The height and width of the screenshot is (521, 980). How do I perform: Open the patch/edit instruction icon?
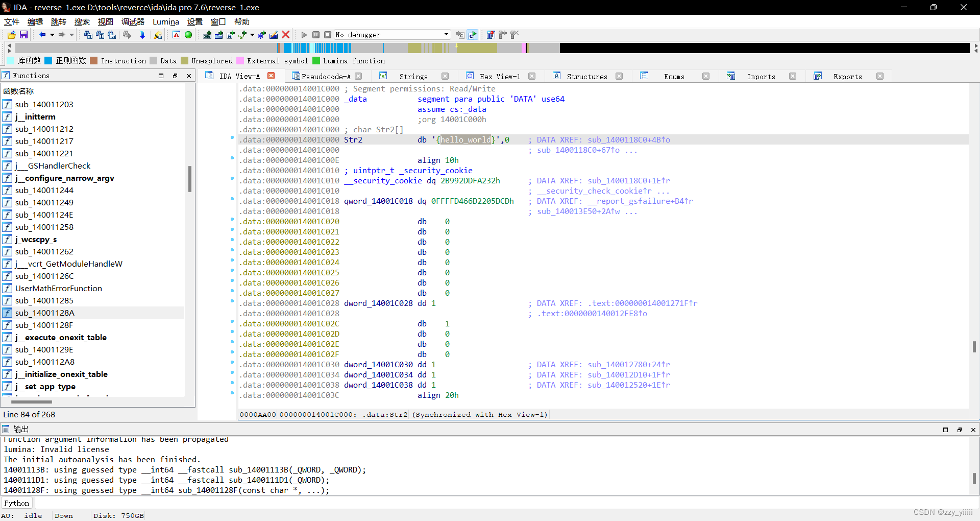274,35
